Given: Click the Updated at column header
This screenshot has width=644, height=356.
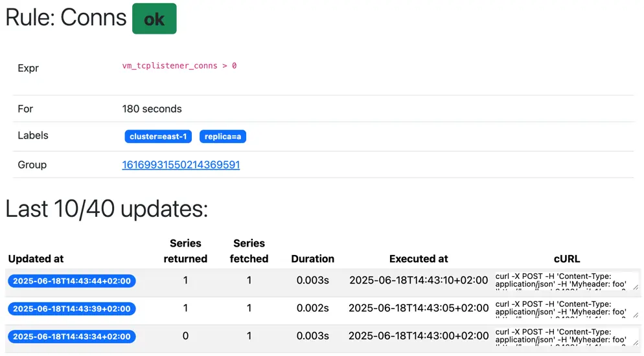Looking at the screenshot, I should point(36,259).
